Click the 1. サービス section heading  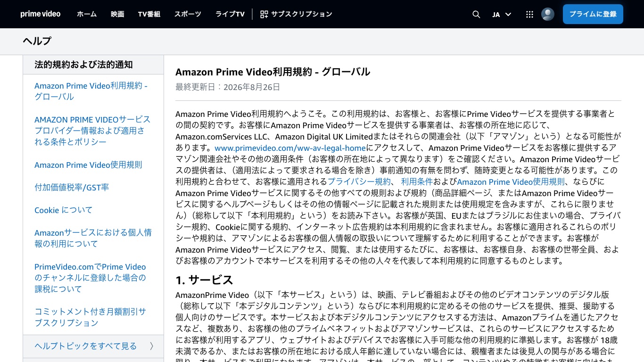204,280
